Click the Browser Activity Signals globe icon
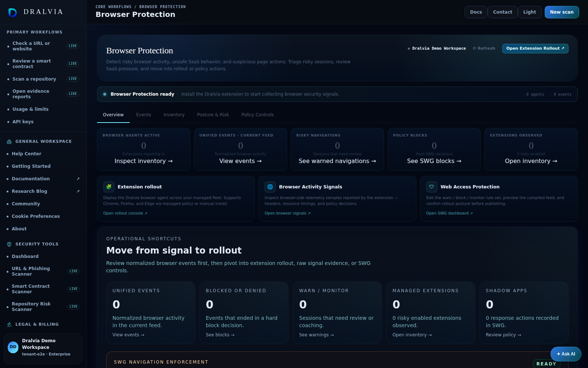 pyautogui.click(x=270, y=187)
